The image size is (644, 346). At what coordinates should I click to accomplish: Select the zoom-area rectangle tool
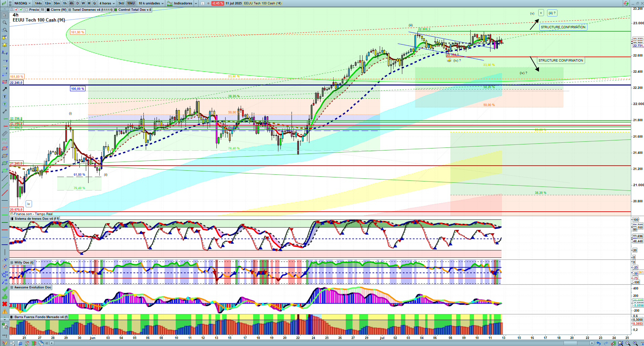pos(4,30)
